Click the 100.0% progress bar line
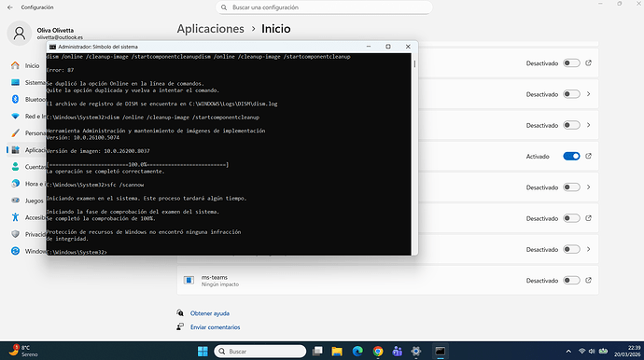Image resolution: width=644 pixels, height=360 pixels. tap(137, 164)
